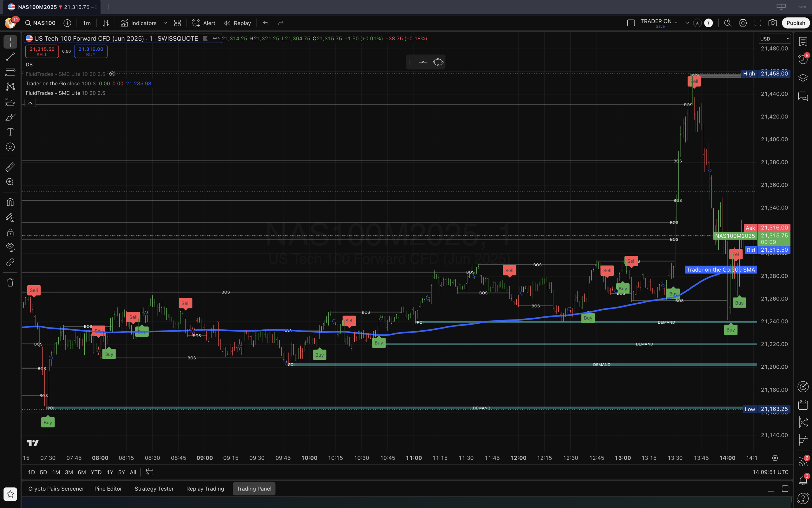812x508 pixels.
Task: Select the brush drawing tool
Action: coord(10,117)
